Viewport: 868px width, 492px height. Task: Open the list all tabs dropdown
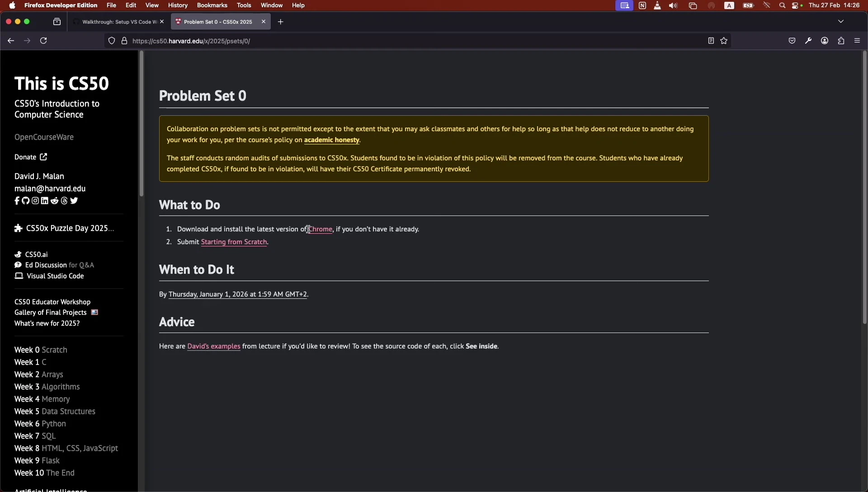pyautogui.click(x=841, y=21)
